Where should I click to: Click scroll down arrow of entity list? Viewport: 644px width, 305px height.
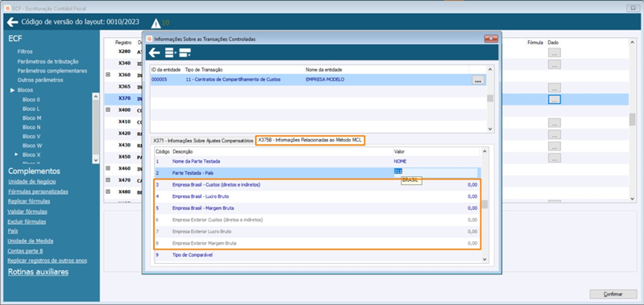tap(490, 129)
